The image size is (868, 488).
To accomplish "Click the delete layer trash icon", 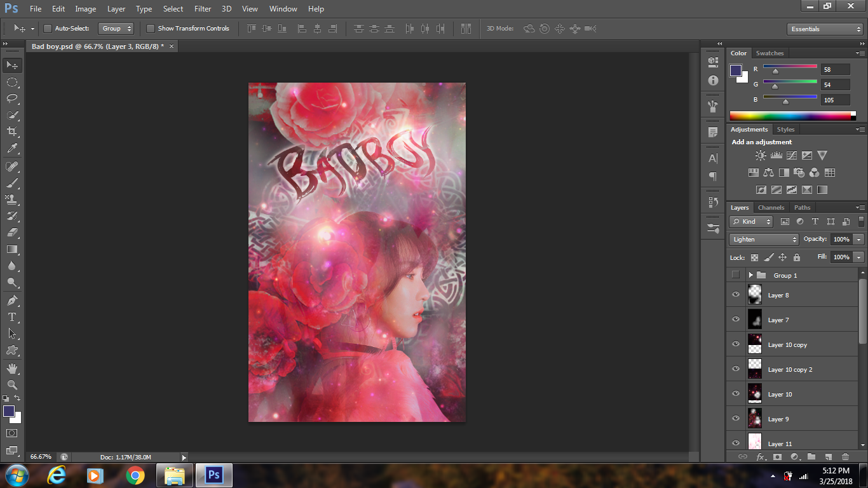I will 845,456.
